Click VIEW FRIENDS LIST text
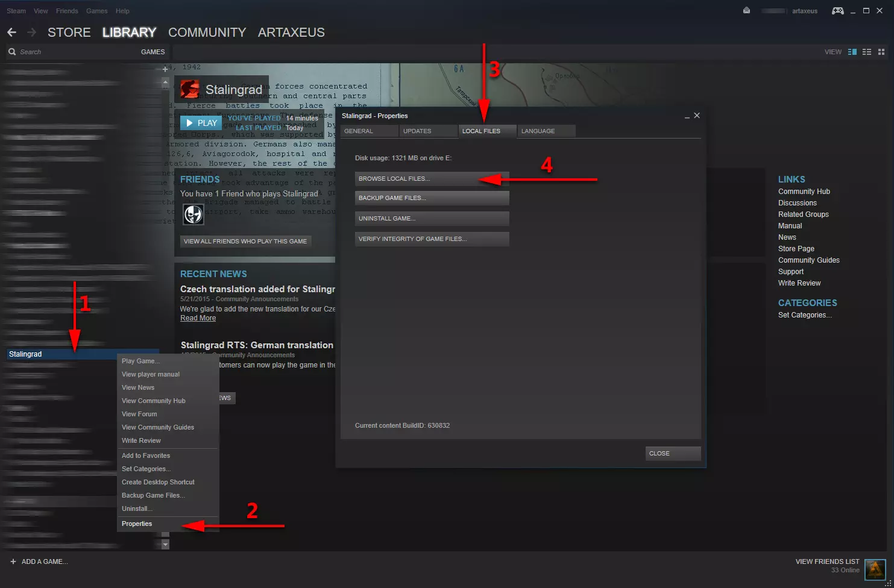The image size is (894, 588). coord(827,561)
